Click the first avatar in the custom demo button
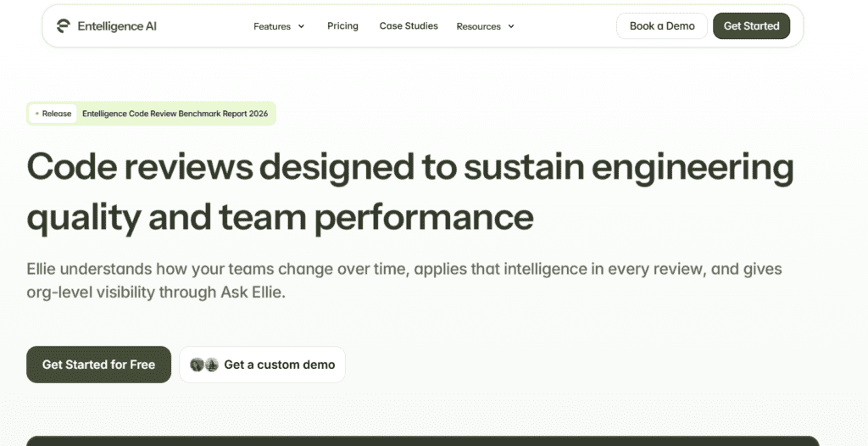 point(197,365)
